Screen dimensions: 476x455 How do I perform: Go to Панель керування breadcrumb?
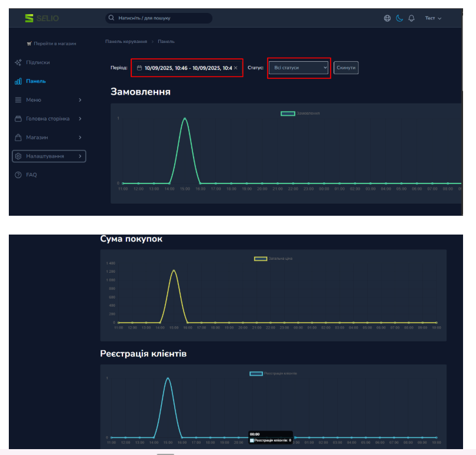click(x=126, y=42)
